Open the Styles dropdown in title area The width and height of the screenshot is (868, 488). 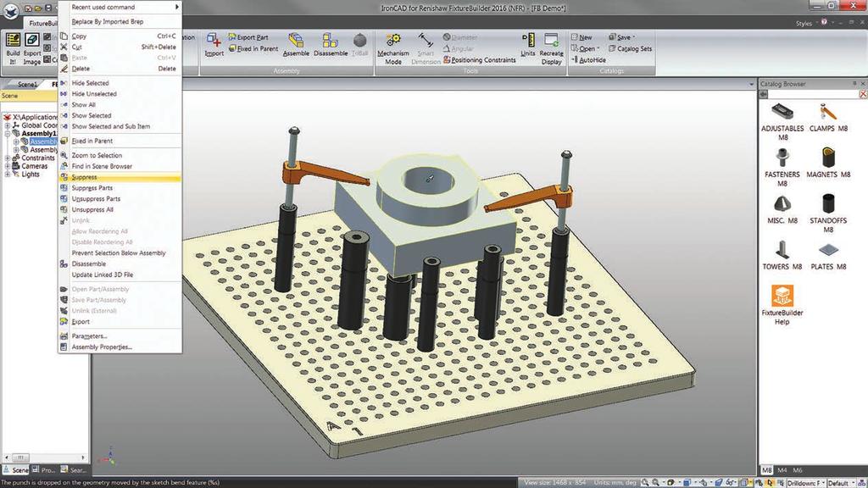coord(806,23)
